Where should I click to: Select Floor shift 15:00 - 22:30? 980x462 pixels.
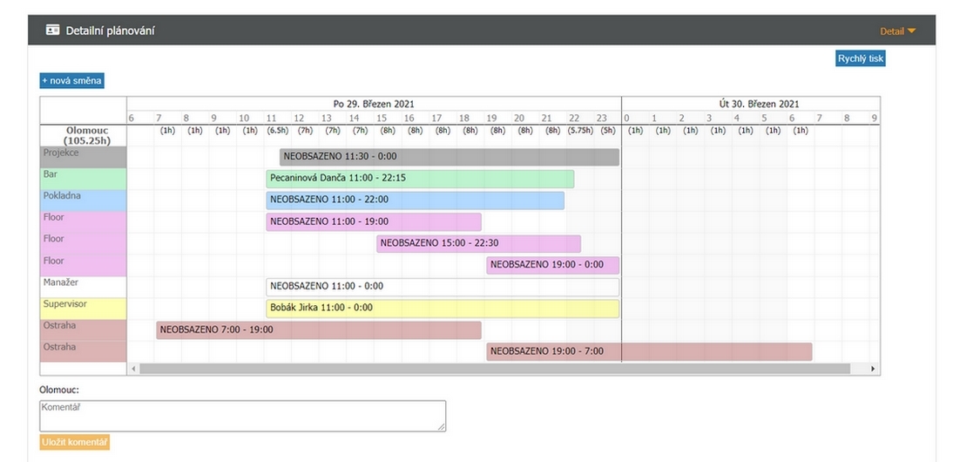click(478, 244)
